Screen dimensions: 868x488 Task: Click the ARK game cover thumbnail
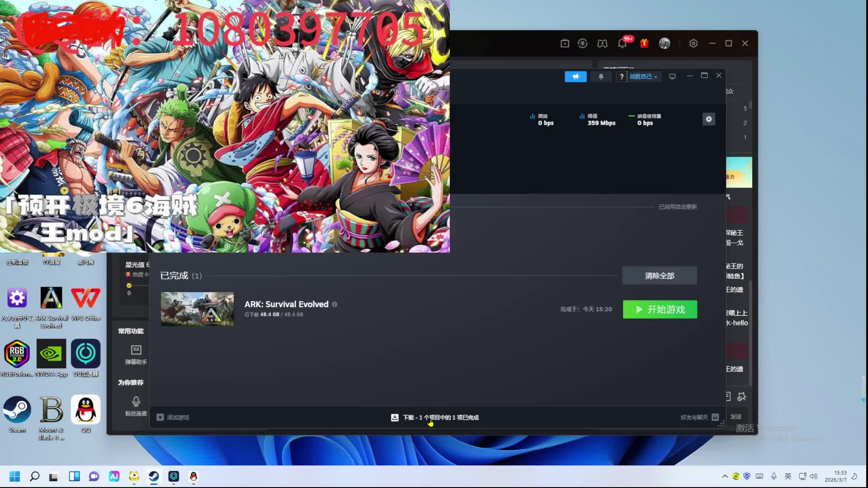pos(197,309)
